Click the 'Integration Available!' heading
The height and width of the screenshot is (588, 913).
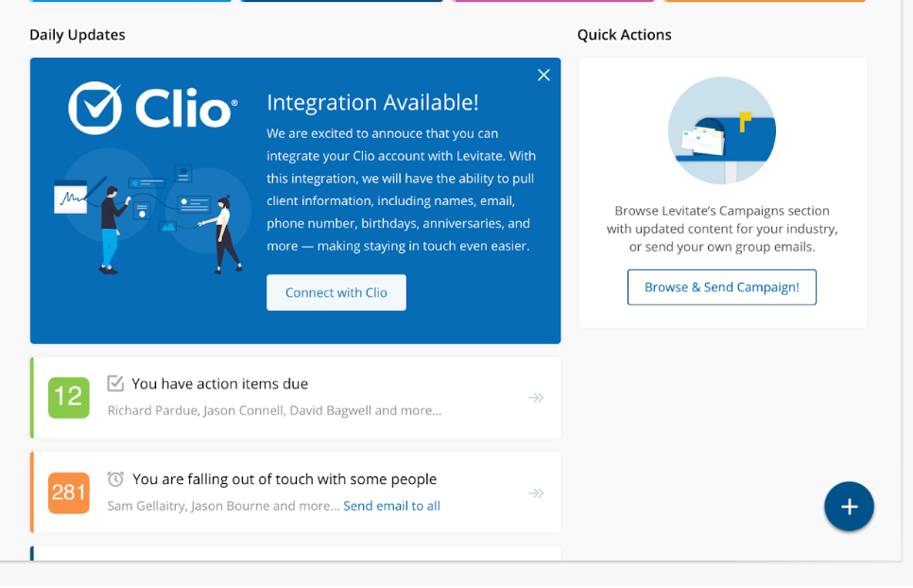pos(372,102)
